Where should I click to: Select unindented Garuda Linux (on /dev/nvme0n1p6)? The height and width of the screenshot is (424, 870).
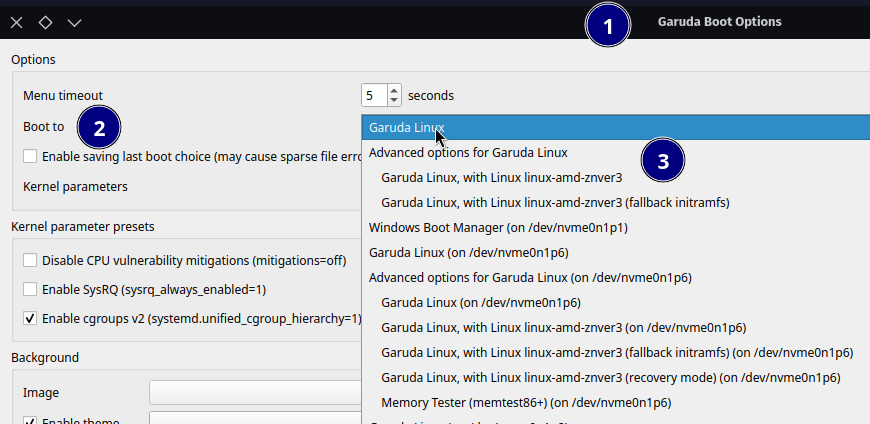pyautogui.click(x=616, y=253)
